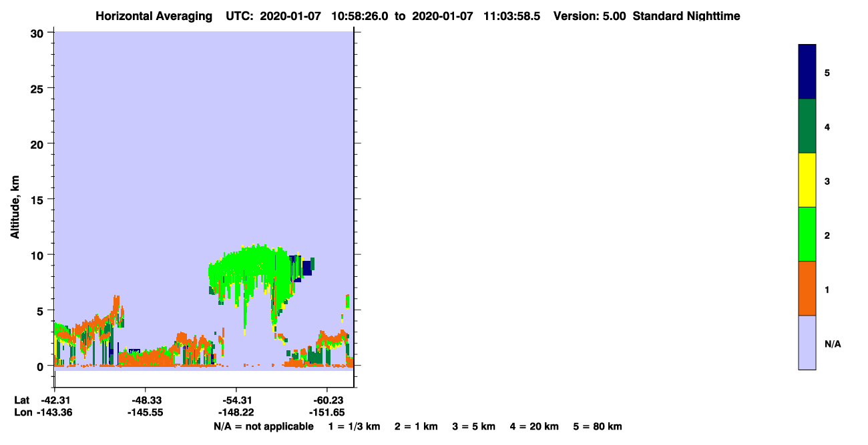The width and height of the screenshot is (868, 445).
Task: Click the orange color swatch labeled 1
Action: coord(807,288)
